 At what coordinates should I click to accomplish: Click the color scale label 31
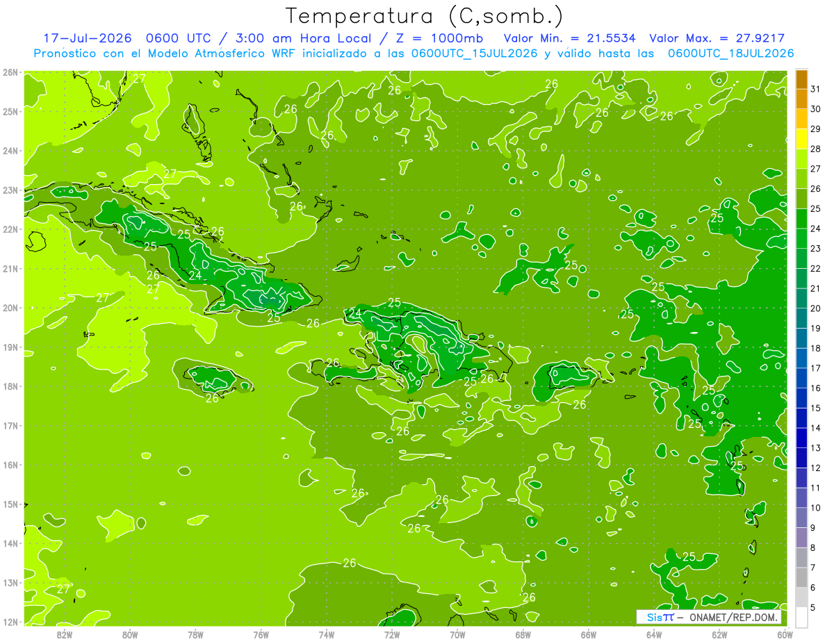coord(816,89)
